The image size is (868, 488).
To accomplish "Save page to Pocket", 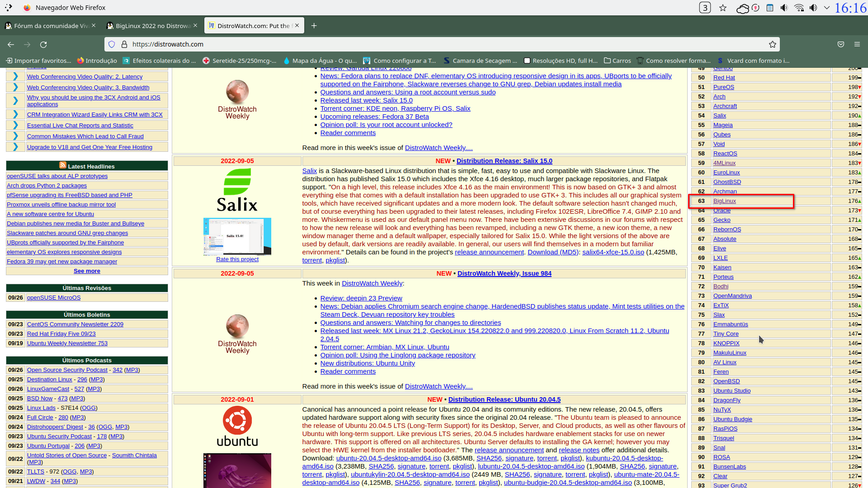I will (841, 44).
